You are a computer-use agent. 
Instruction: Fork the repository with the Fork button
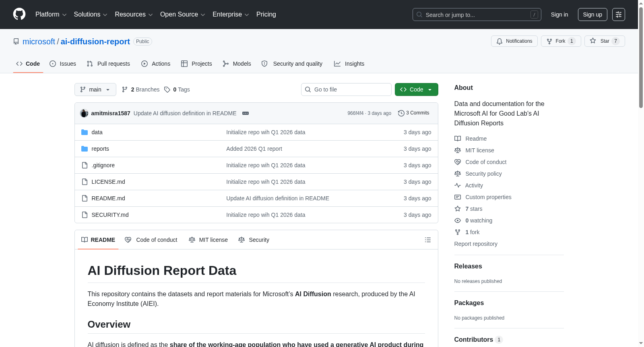[561, 41]
